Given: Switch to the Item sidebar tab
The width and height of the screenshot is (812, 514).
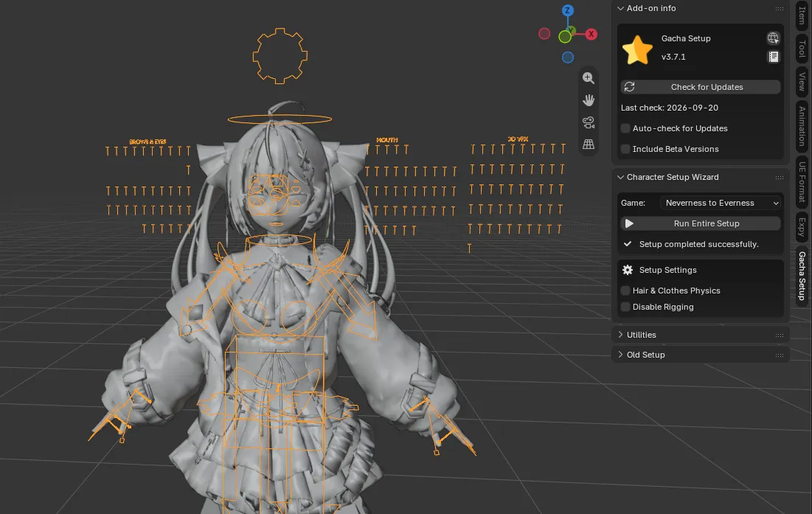Looking at the screenshot, I should pos(802,15).
